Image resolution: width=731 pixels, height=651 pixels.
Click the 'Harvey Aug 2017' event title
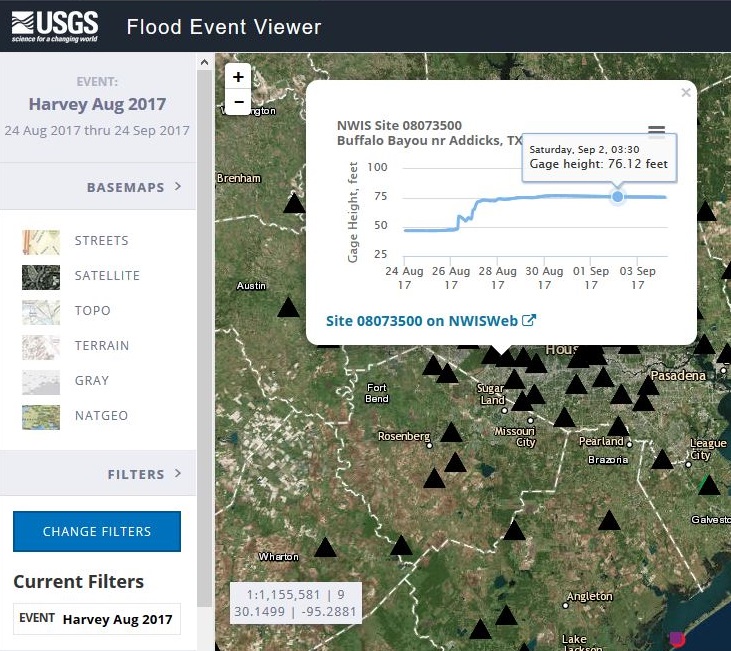coord(97,104)
